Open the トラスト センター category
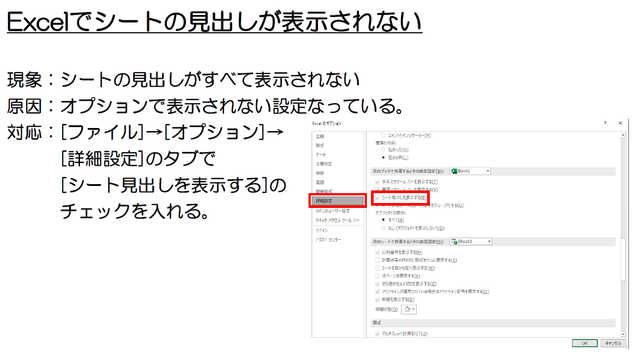Screen dimensions: 644x353 tap(337, 240)
